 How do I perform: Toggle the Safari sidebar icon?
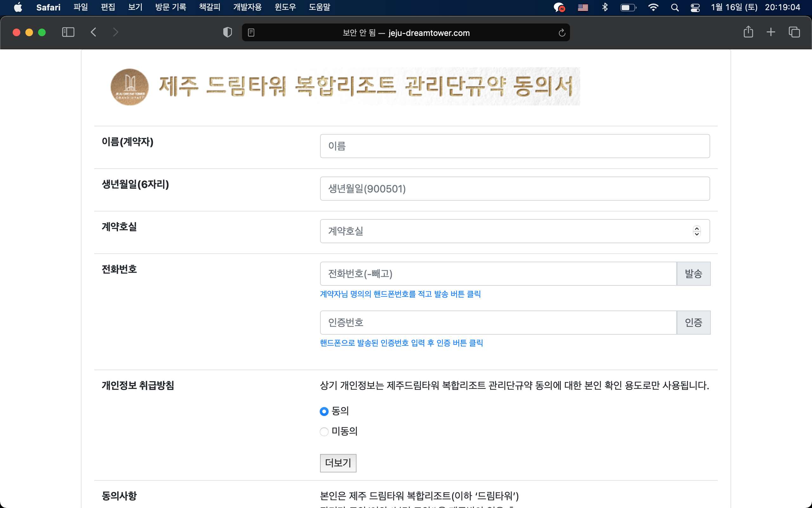(68, 32)
